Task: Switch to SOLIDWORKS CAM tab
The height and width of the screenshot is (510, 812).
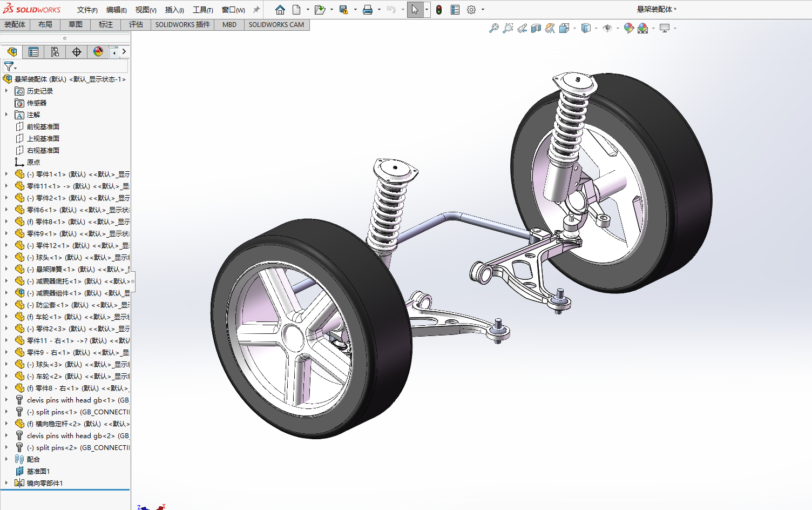Action: 276,24
